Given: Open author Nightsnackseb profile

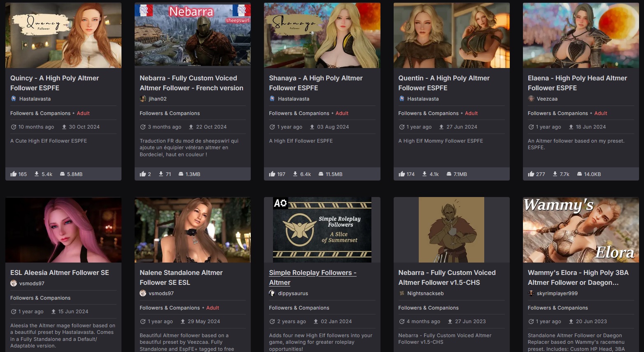Looking at the screenshot, I should (x=425, y=293).
